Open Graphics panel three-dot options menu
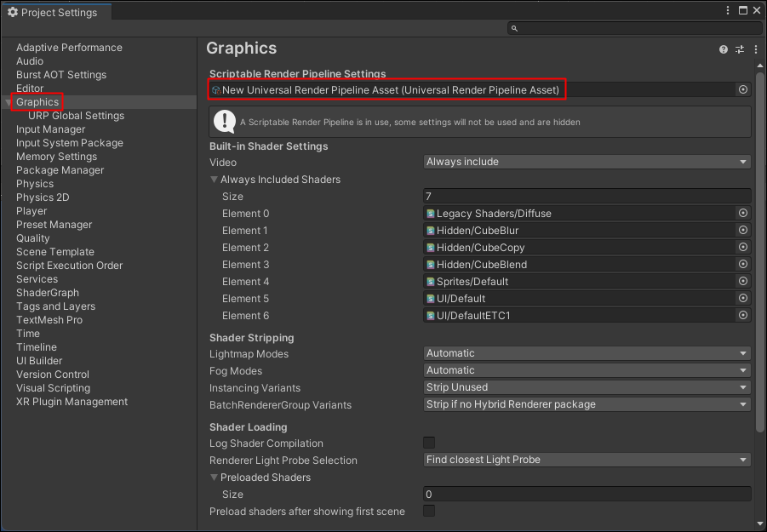This screenshot has height=532, width=767. pyautogui.click(x=756, y=49)
